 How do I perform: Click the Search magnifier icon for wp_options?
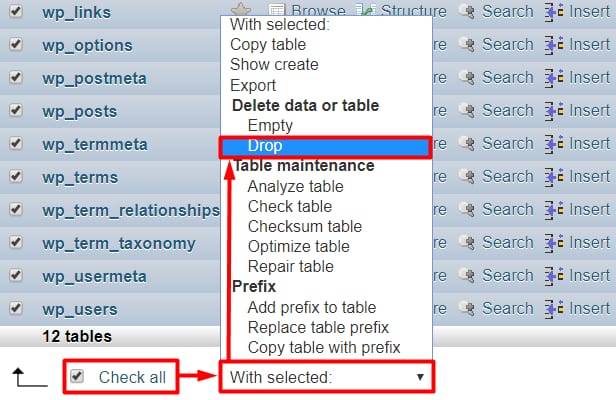coord(466,45)
